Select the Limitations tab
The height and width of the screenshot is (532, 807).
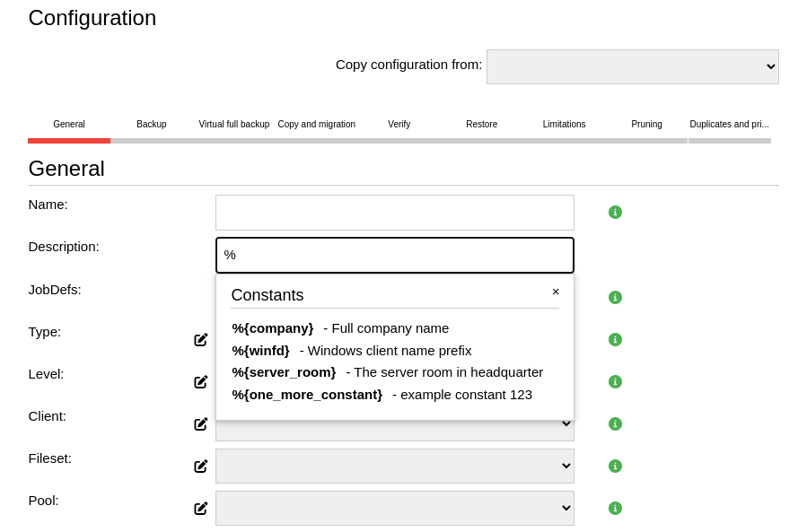564,124
